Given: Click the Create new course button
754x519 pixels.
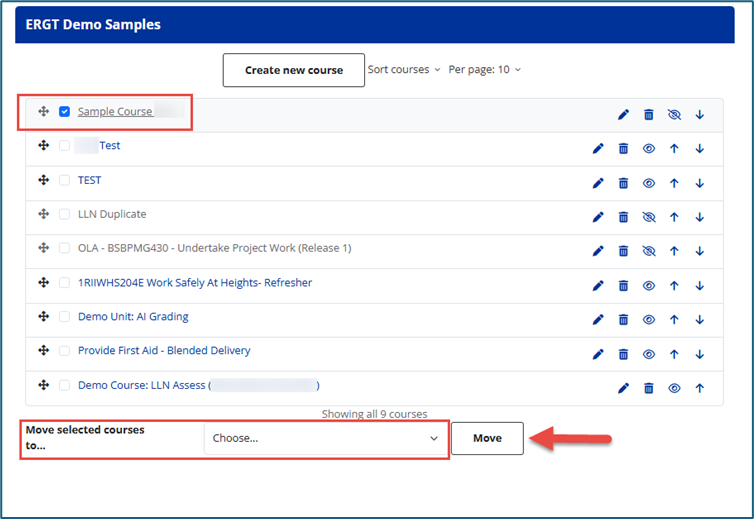Looking at the screenshot, I should [x=293, y=70].
